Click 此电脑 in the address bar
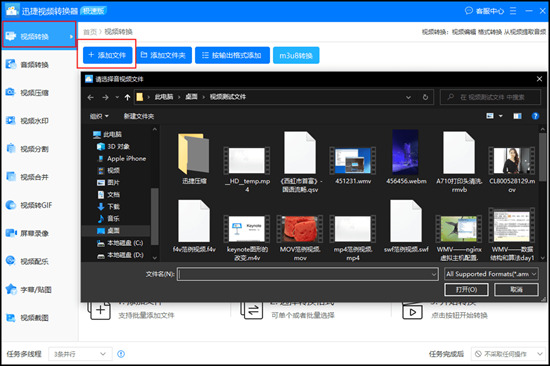The width and height of the screenshot is (550, 366). pos(164,97)
